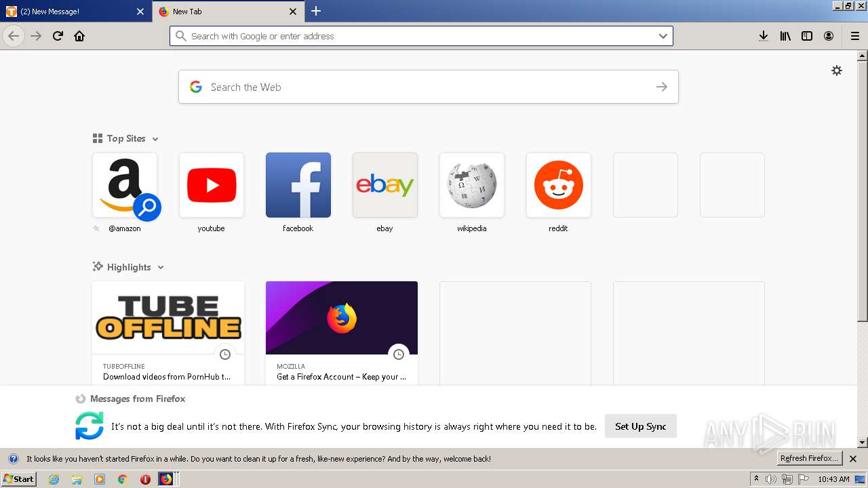This screenshot has height=488, width=868.
Task: Submit web search with arrow button
Action: (x=662, y=87)
